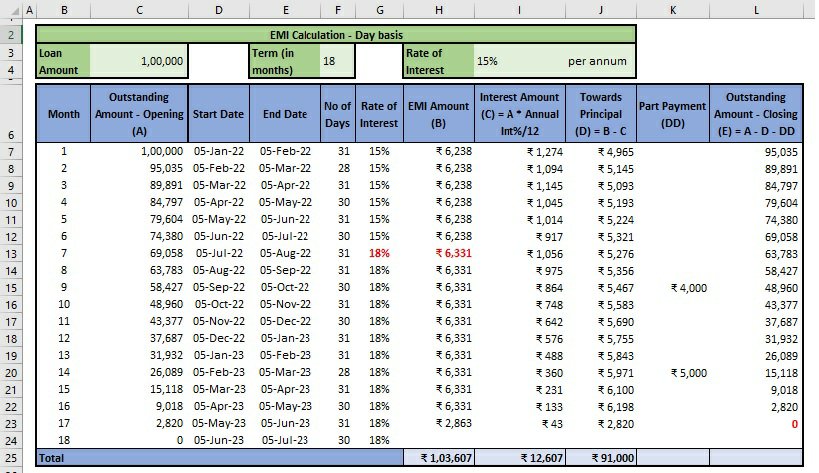Click end date 05-Jul-23 in month 18
819x473 pixels.
pyautogui.click(x=285, y=440)
